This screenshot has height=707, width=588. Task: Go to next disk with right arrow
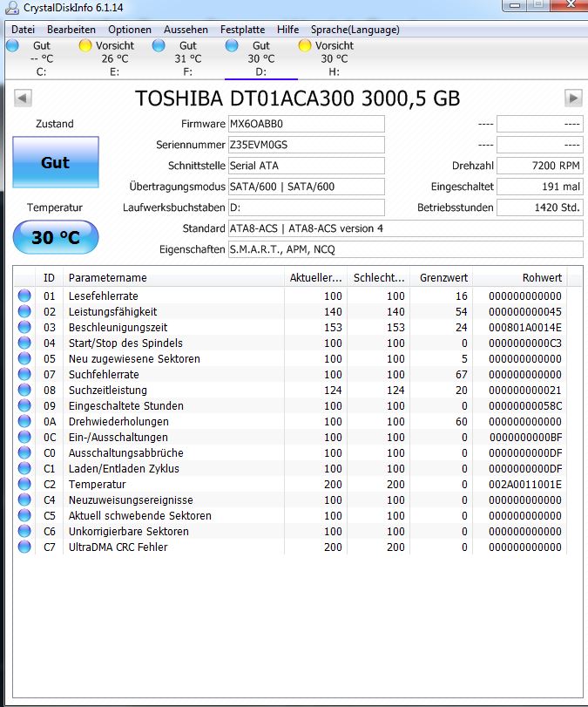click(573, 98)
